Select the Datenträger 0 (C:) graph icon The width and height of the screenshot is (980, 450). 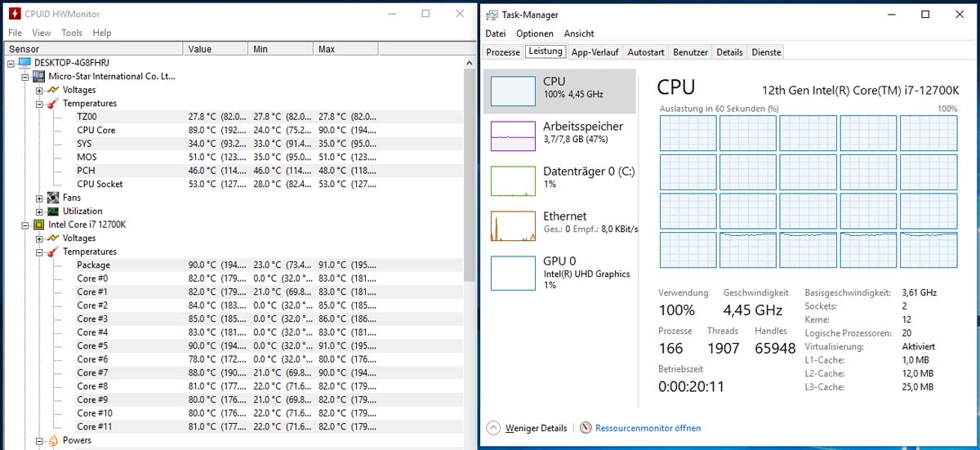pos(513,180)
